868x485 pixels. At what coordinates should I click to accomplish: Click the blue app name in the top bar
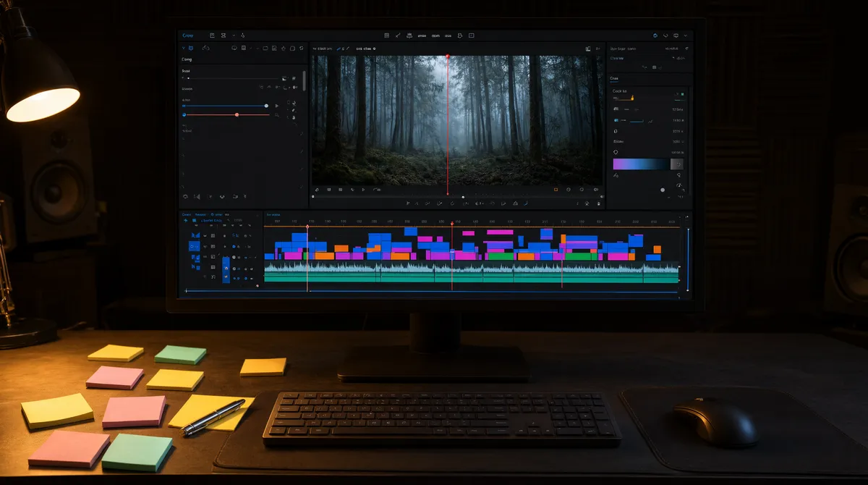click(x=187, y=35)
